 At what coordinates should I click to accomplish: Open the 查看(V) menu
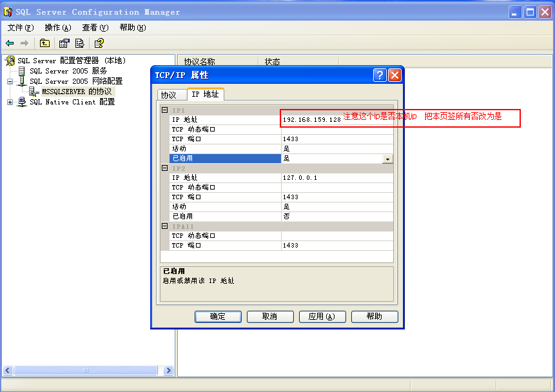[95, 28]
